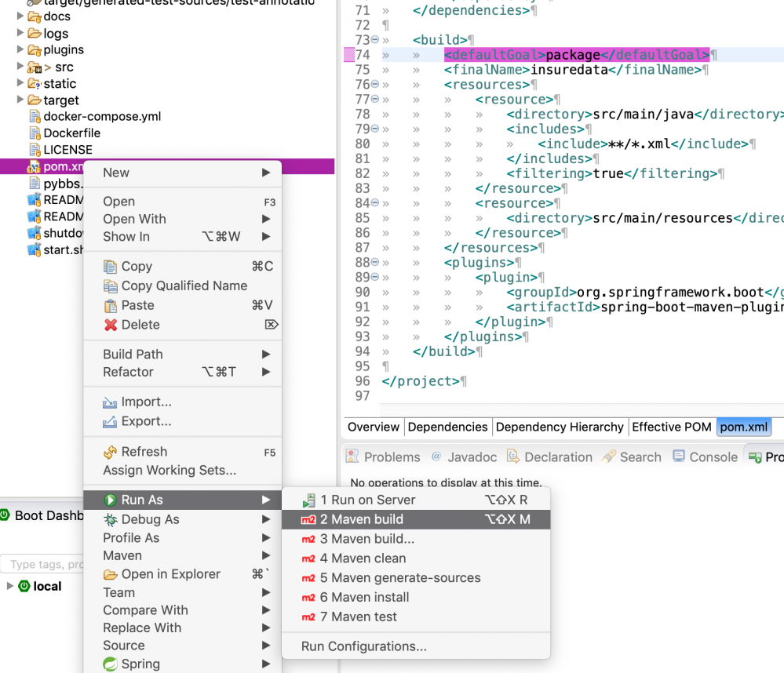This screenshot has height=673, width=784.
Task: Click the Refresh icon in context menu
Action: click(111, 452)
